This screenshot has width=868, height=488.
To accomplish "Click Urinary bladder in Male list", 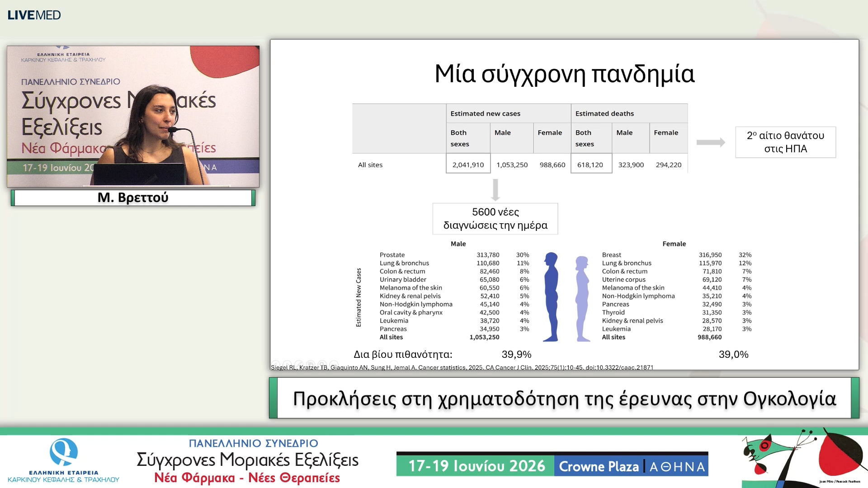I will 403,279.
